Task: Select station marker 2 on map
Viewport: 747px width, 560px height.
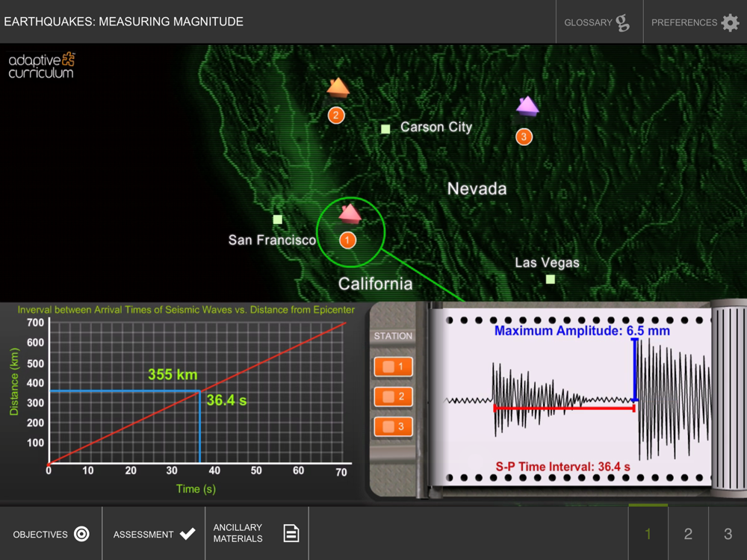Action: click(x=336, y=115)
